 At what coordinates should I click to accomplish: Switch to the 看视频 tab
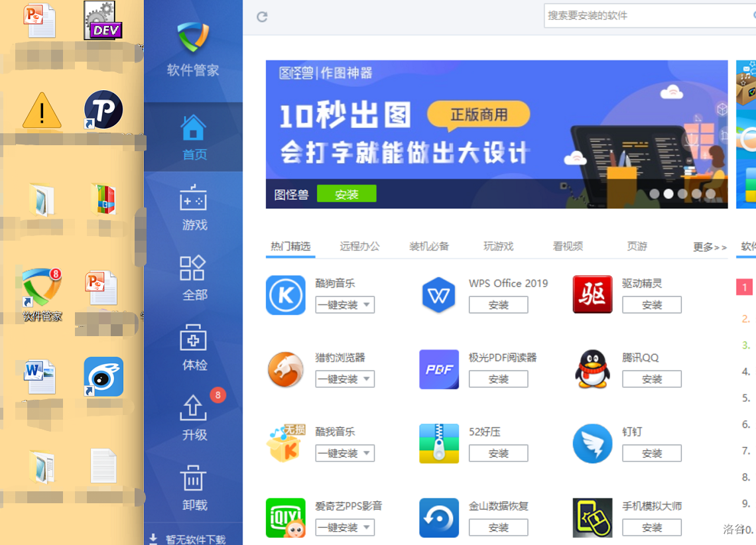pos(568,247)
